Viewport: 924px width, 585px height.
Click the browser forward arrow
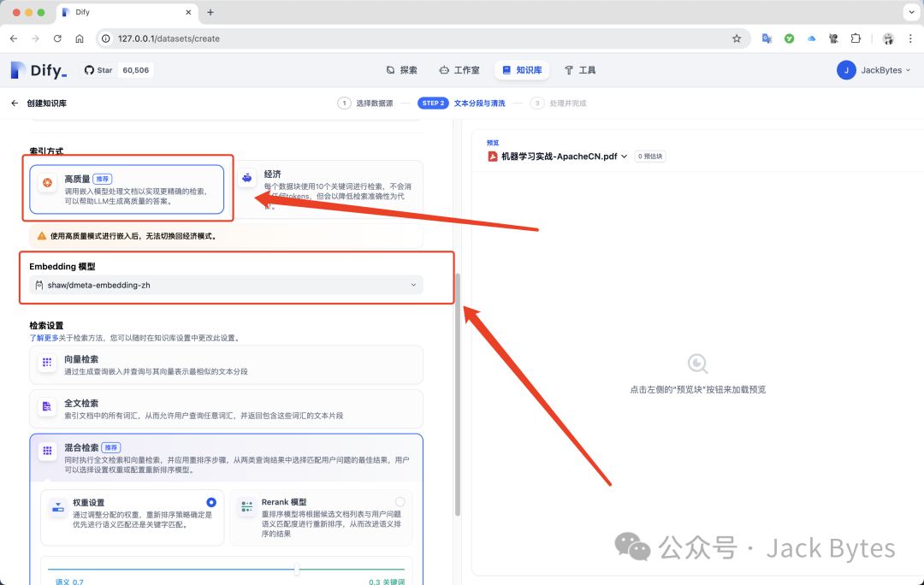(35, 38)
